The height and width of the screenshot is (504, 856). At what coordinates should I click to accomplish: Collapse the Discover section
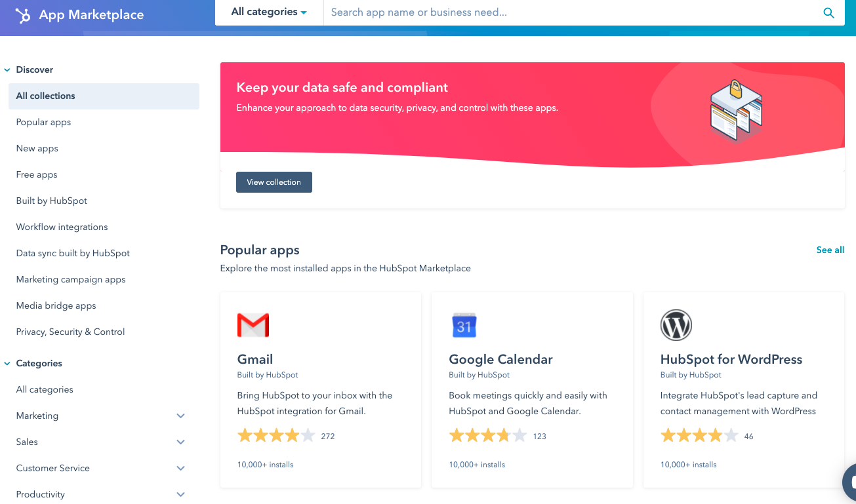[x=7, y=69]
